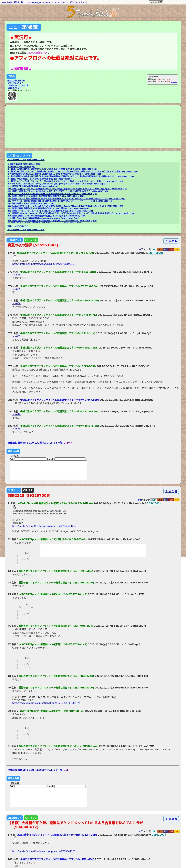This screenshot has width=186, height=868.
Task: Click poster avatar in 雑談2328 post 1
Action: [14, 507]
